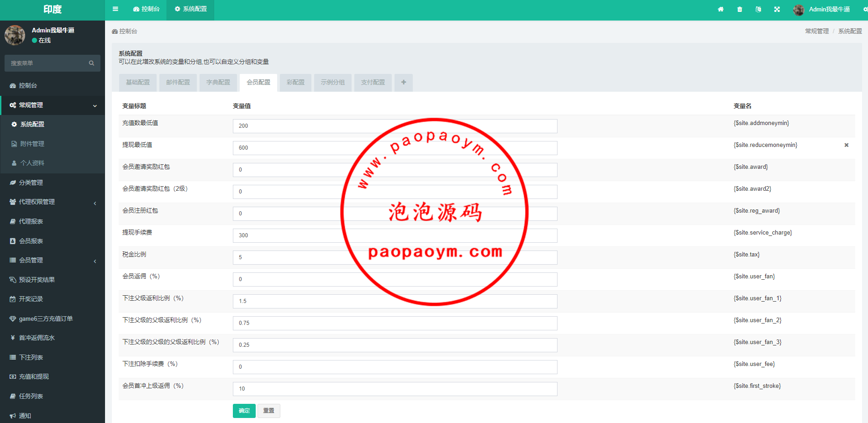Click the 常规管理 breadcrumb link
868x423 pixels.
pos(817,31)
